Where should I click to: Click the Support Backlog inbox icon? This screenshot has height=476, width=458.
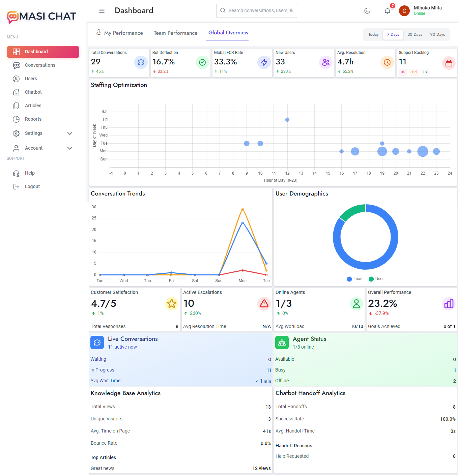pyautogui.click(x=449, y=63)
